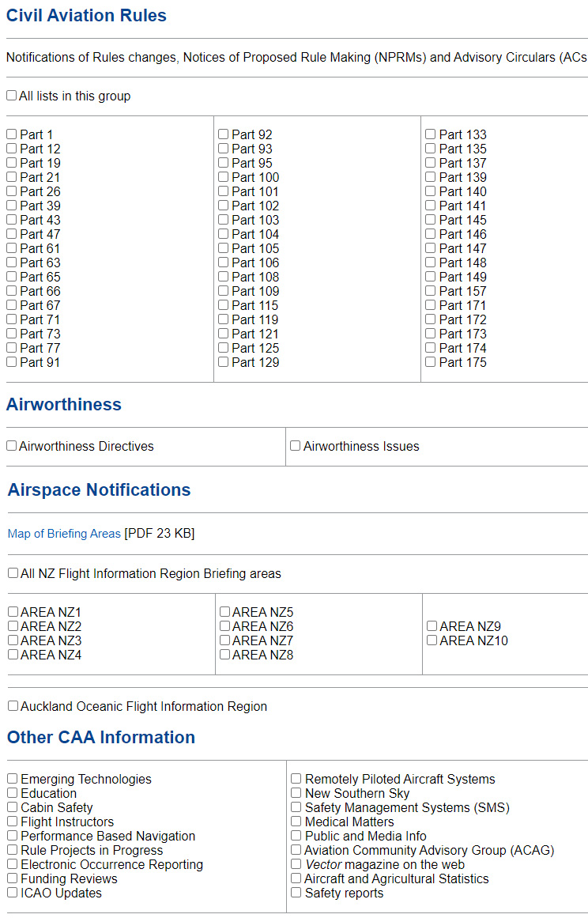Viewport: 588px width, 918px height.
Task: Select the Part 91 checkbox
Action: (x=12, y=362)
